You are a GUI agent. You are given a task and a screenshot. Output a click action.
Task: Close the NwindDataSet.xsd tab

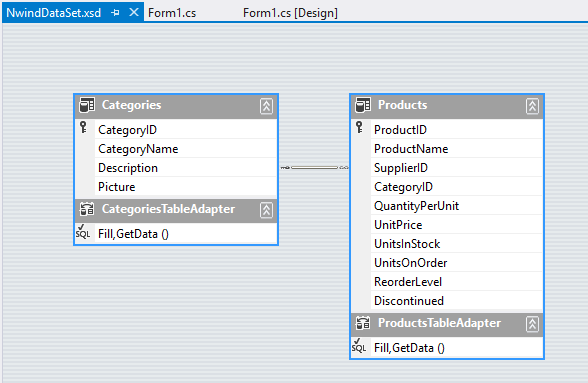(x=134, y=12)
